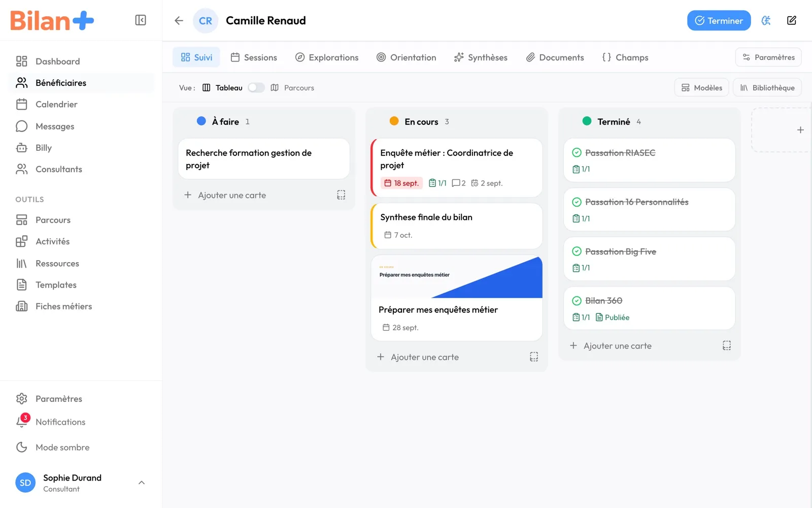Open Billy assistant in sidebar
This screenshot has width=812, height=508.
pyautogui.click(x=81, y=148)
